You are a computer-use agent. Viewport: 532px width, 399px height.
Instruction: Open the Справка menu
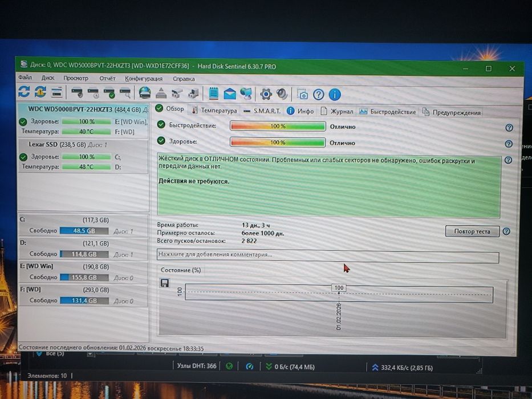tap(184, 79)
